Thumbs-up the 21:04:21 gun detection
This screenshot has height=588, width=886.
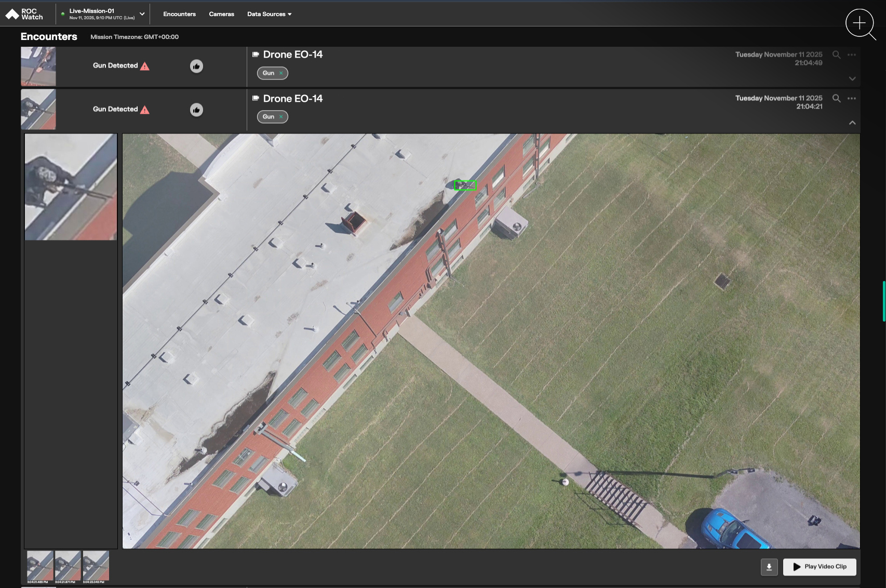(196, 110)
